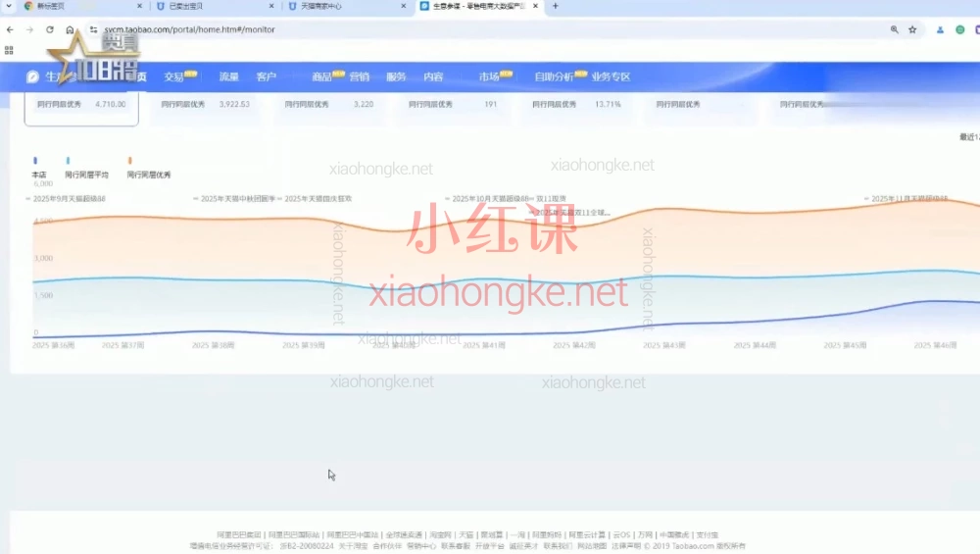The width and height of the screenshot is (980, 554).
Task: Open the 服务 menu
Action: point(396,76)
